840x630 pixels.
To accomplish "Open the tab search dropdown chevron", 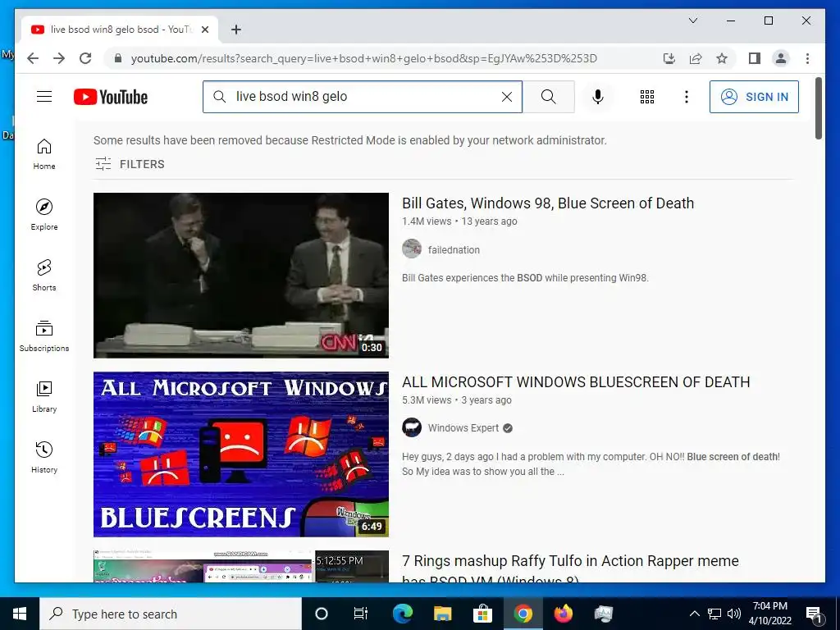I will tap(692, 21).
